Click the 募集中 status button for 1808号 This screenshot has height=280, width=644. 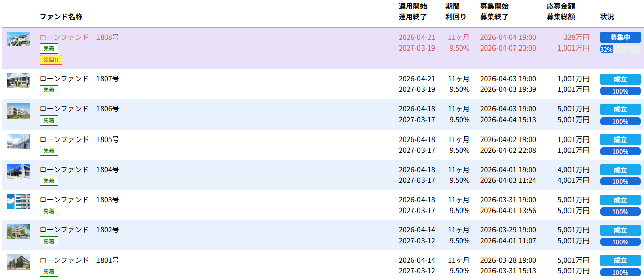pyautogui.click(x=620, y=37)
